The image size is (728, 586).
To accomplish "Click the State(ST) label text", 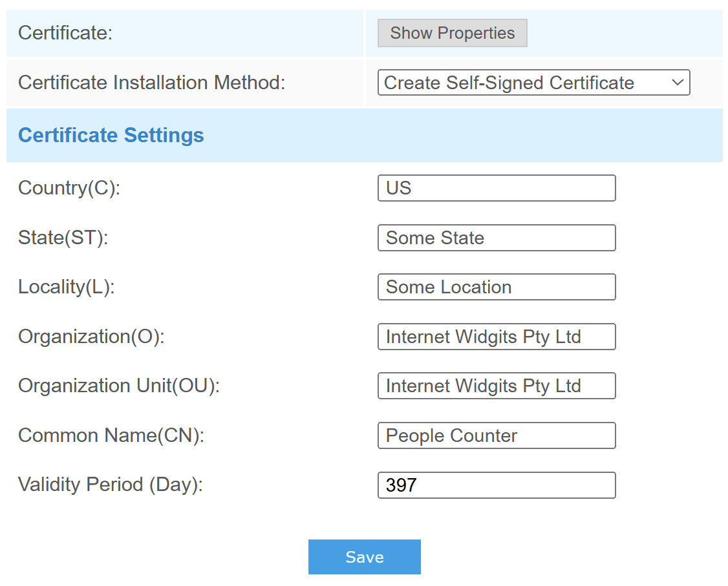I will (63, 238).
